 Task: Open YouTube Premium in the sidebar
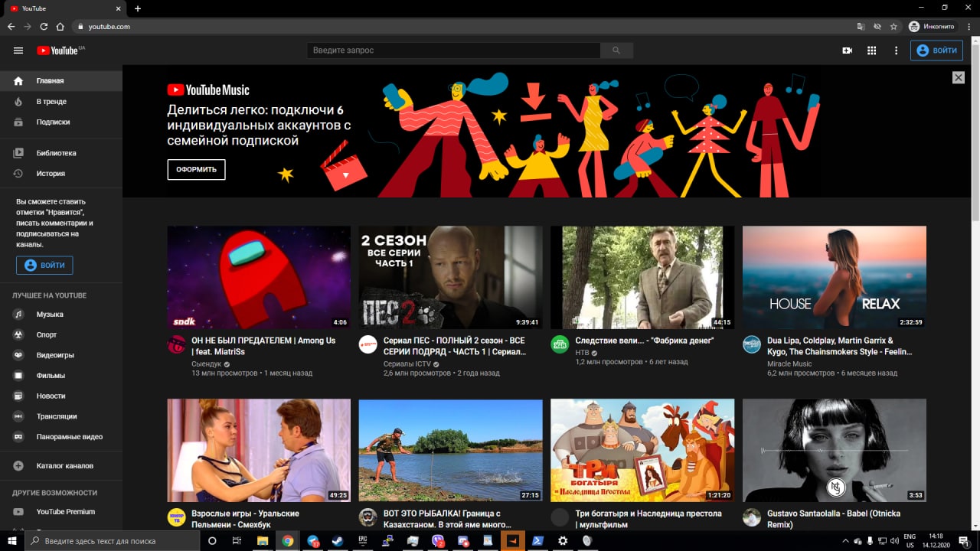(x=61, y=511)
